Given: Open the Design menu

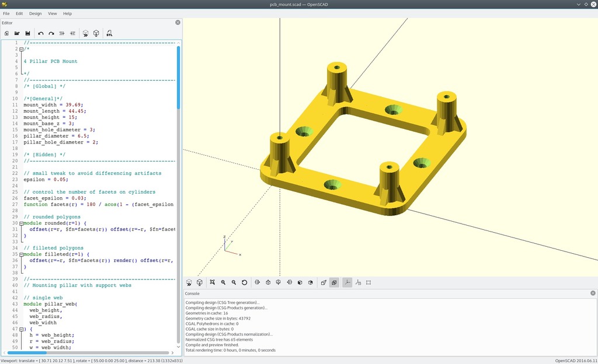Looking at the screenshot, I should (36, 13).
